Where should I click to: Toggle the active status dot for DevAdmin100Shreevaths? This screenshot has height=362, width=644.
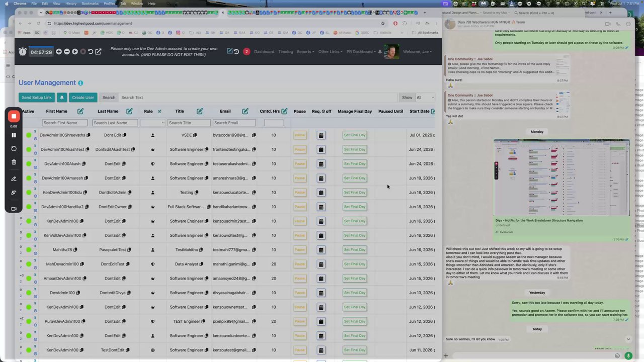(x=29, y=135)
